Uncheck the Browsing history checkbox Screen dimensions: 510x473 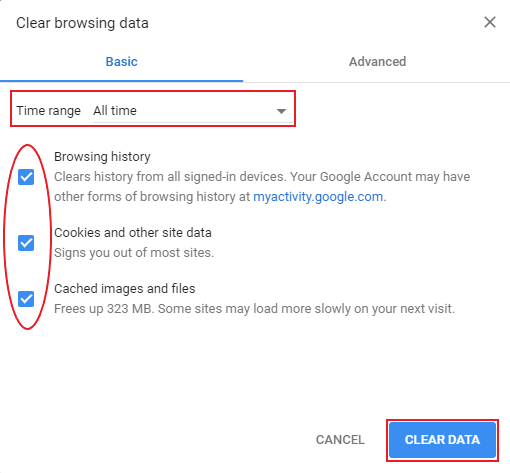click(26, 177)
